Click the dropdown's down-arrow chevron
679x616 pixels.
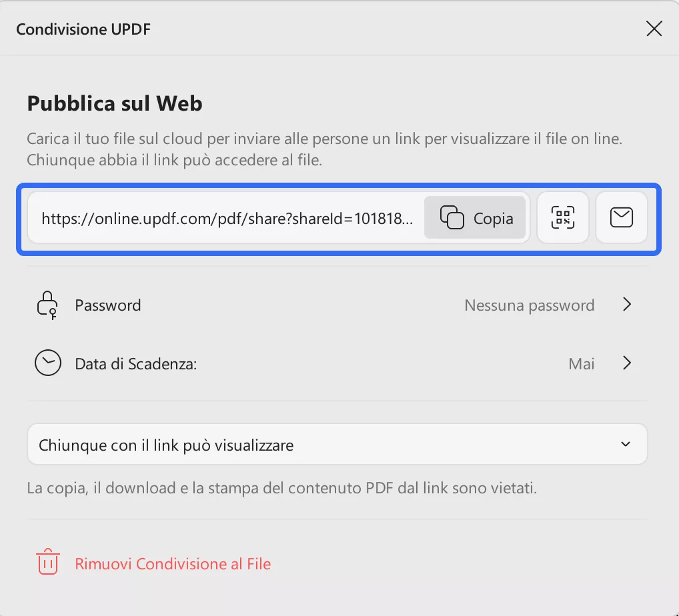point(626,443)
